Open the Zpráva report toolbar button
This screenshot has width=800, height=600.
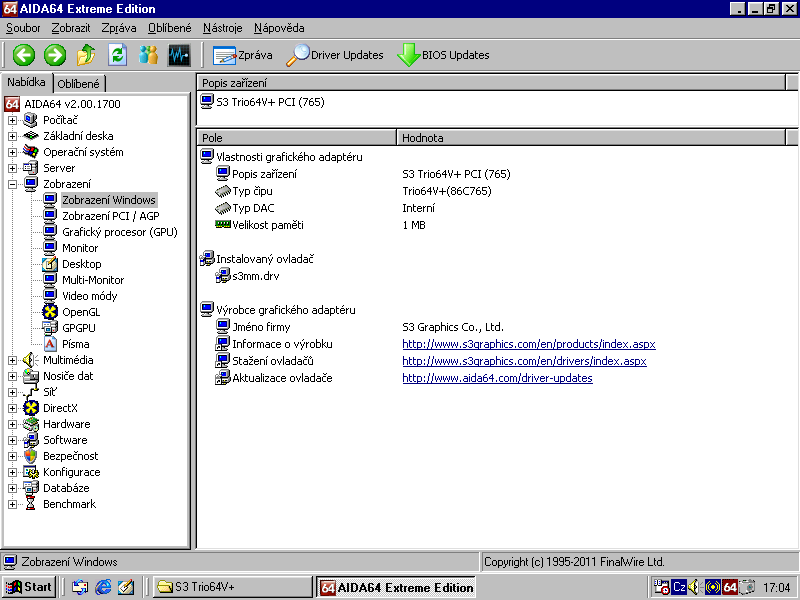tap(243, 55)
